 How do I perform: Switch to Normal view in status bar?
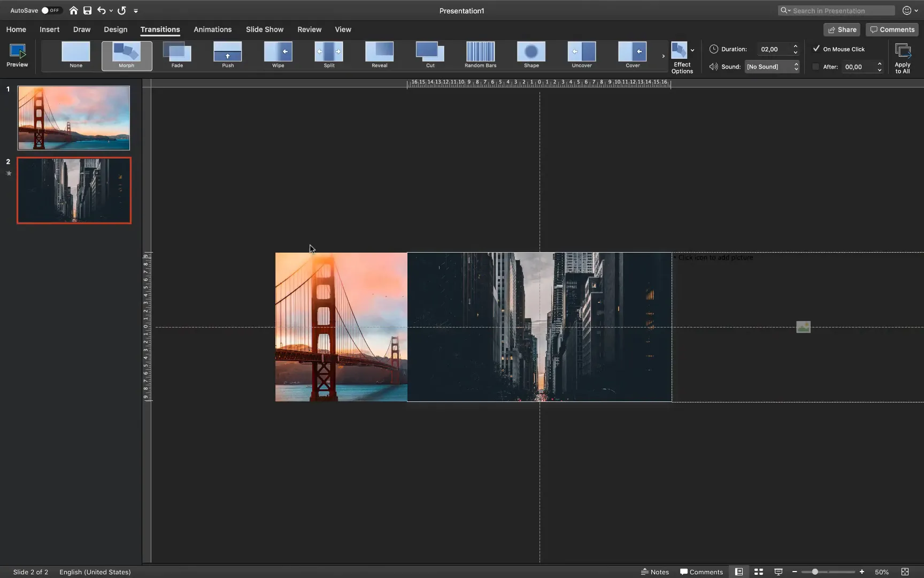click(738, 572)
